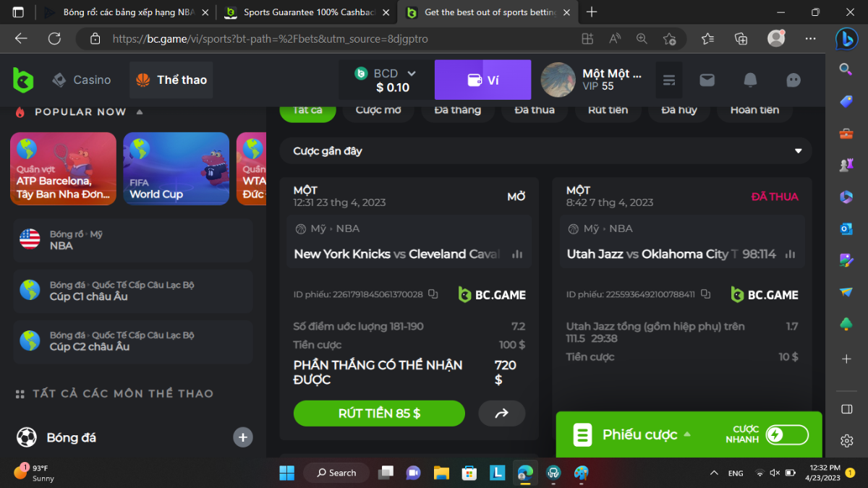This screenshot has width=868, height=488.
Task: Open the chat support icon
Action: pos(793,80)
